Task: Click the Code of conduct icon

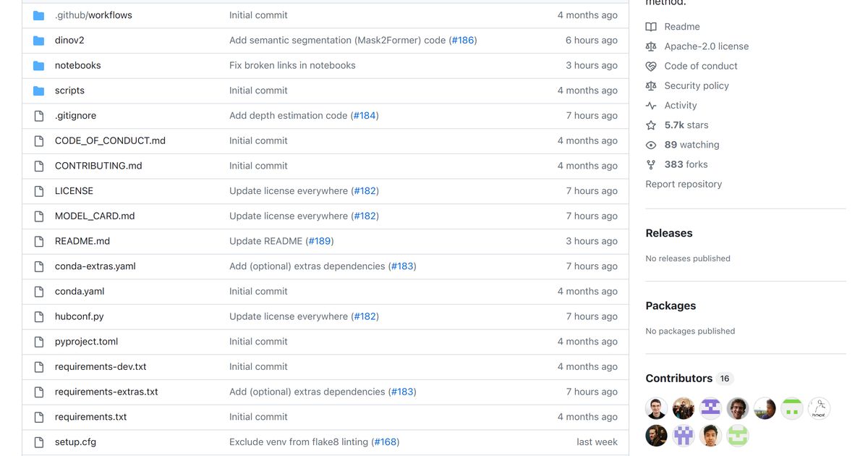Action: coord(652,66)
